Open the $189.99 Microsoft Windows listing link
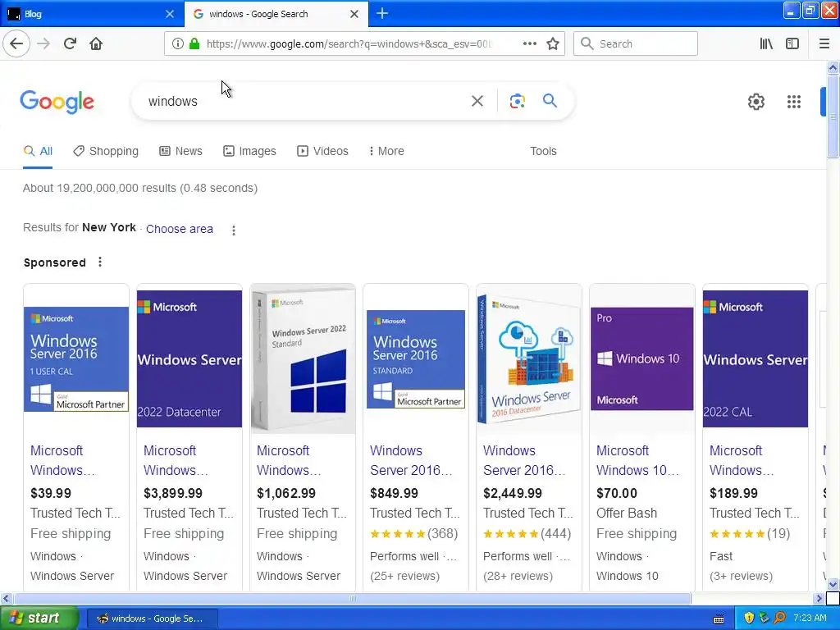 (x=742, y=460)
